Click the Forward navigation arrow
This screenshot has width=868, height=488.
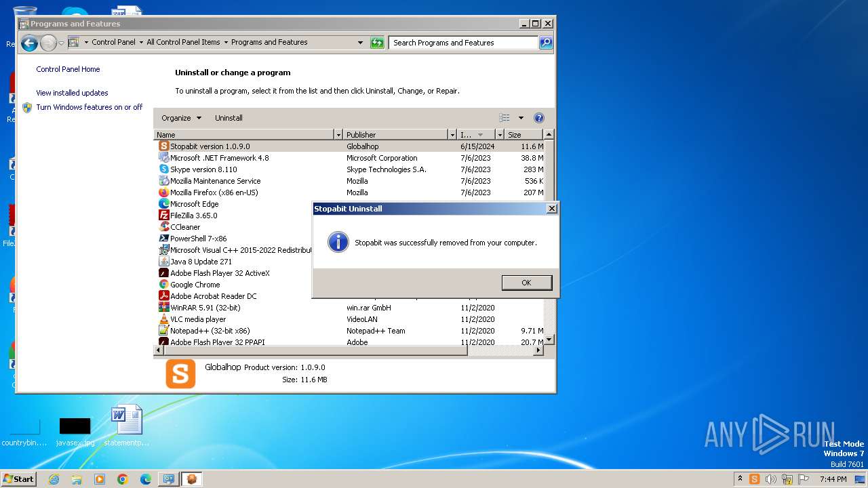47,43
